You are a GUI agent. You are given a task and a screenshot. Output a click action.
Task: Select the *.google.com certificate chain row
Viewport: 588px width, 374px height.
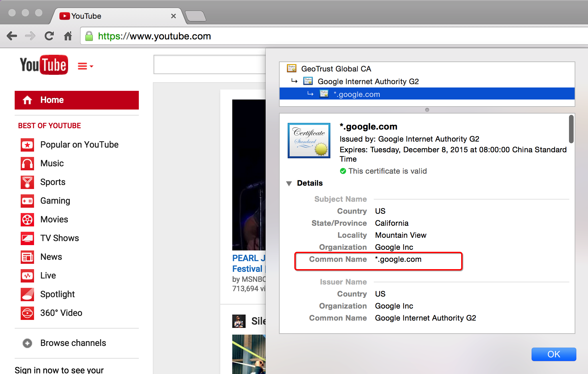click(x=427, y=94)
